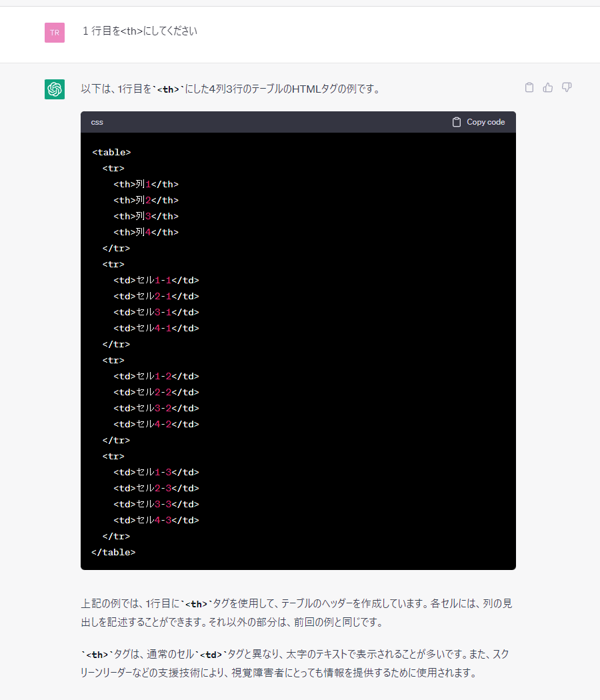600x700 pixels.
Task: Click the <th>列2</th> code line
Action: [x=146, y=201]
